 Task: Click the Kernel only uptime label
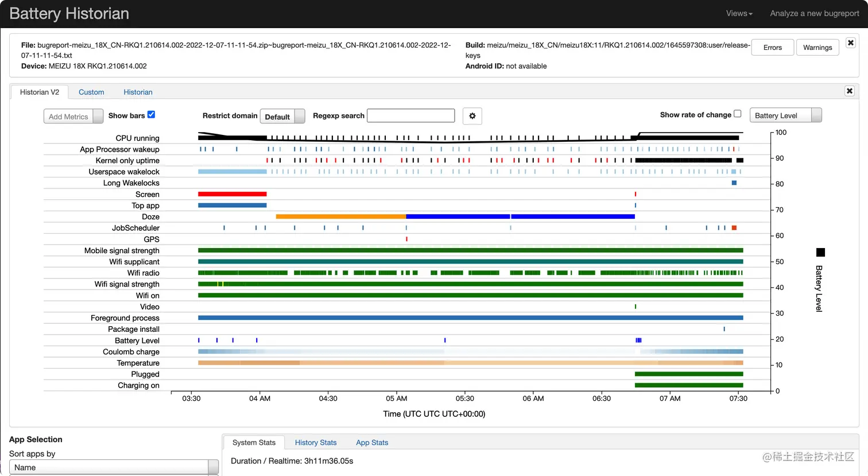tap(127, 161)
